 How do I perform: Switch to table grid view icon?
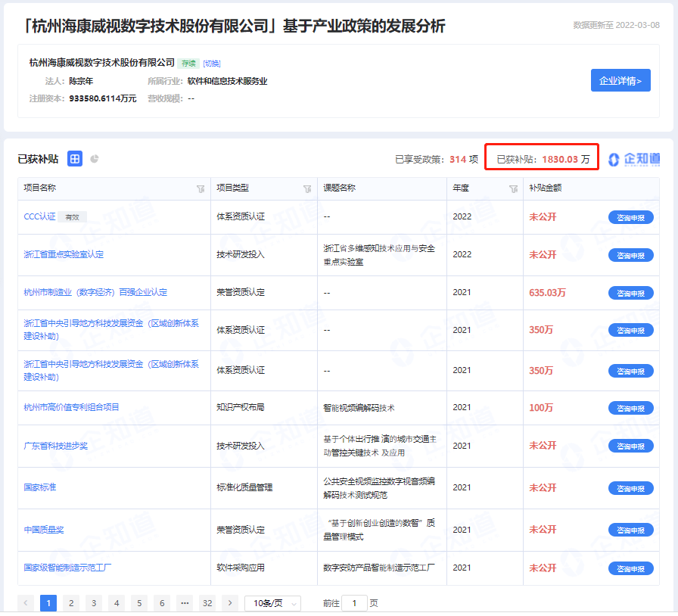click(x=75, y=159)
